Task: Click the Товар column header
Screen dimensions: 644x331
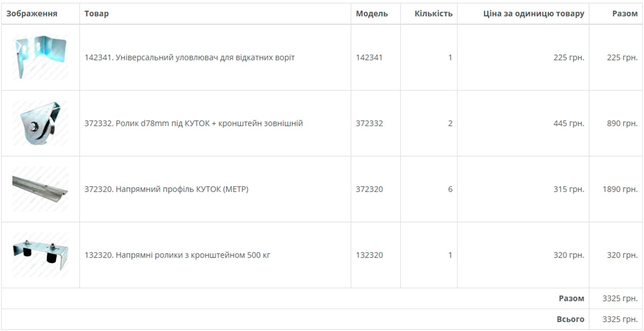Action: tap(97, 14)
